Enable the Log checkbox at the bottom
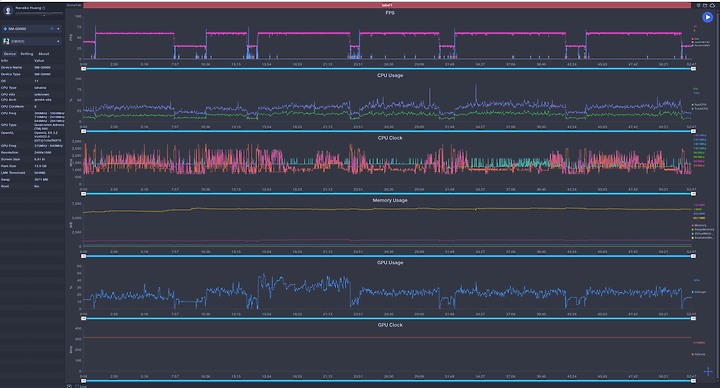720x388 pixels. pyautogui.click(x=77, y=386)
